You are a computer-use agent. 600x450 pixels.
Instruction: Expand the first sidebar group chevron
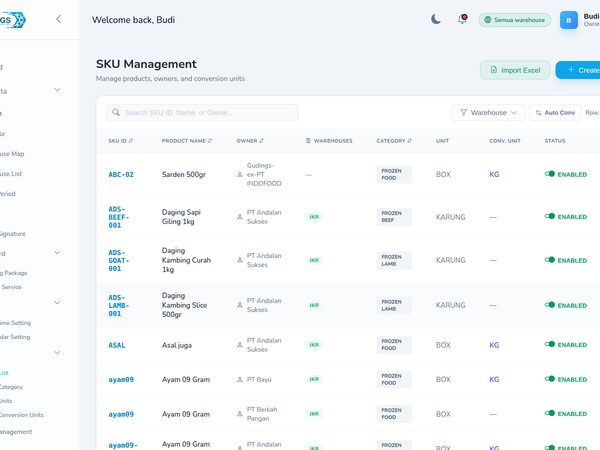[57, 90]
